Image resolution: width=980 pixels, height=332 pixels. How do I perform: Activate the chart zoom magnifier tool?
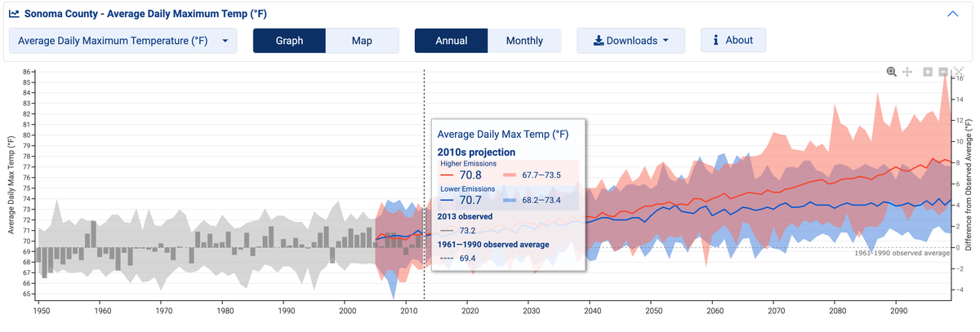(892, 72)
